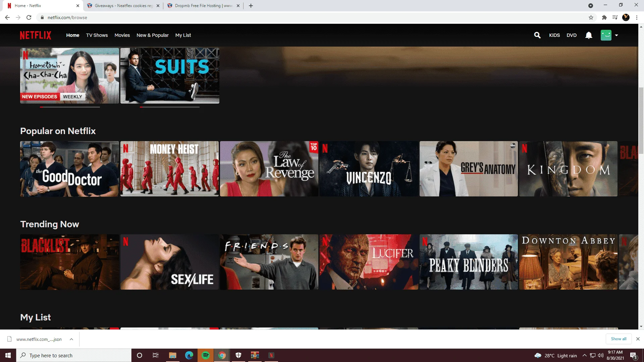
Task: Close the downloads bar
Action: [x=638, y=339]
